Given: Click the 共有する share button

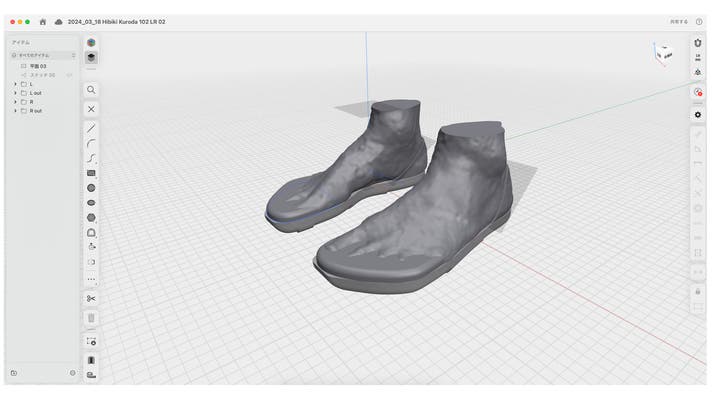Looking at the screenshot, I should click(x=678, y=21).
